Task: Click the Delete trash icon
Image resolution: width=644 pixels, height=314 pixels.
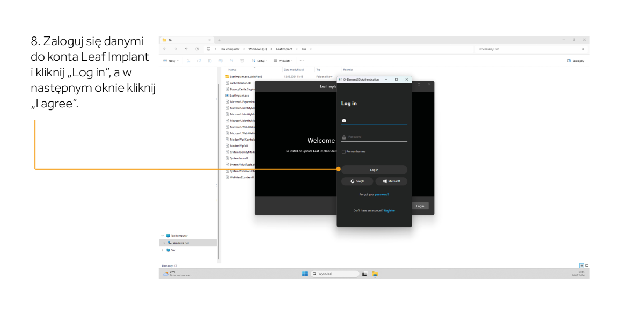Action: (x=242, y=61)
